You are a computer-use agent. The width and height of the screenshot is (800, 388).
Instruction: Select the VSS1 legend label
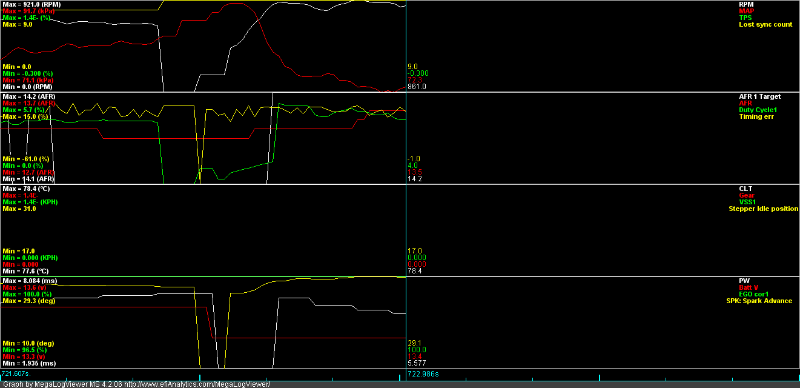(x=747, y=202)
